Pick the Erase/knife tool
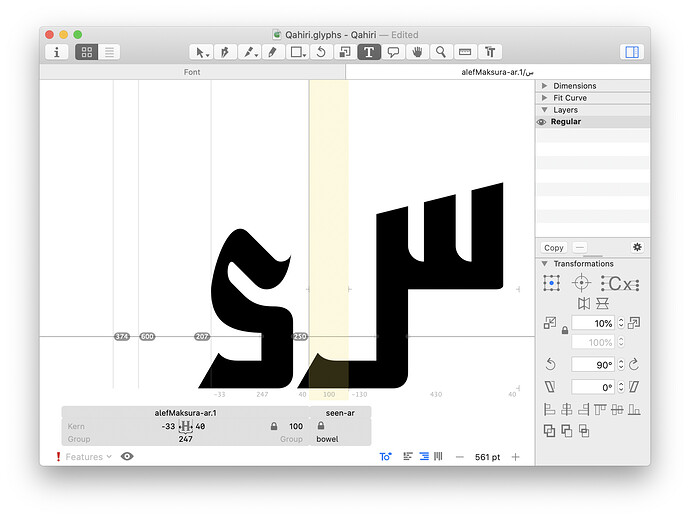The width and height of the screenshot is (690, 518). pyautogui.click(x=250, y=52)
